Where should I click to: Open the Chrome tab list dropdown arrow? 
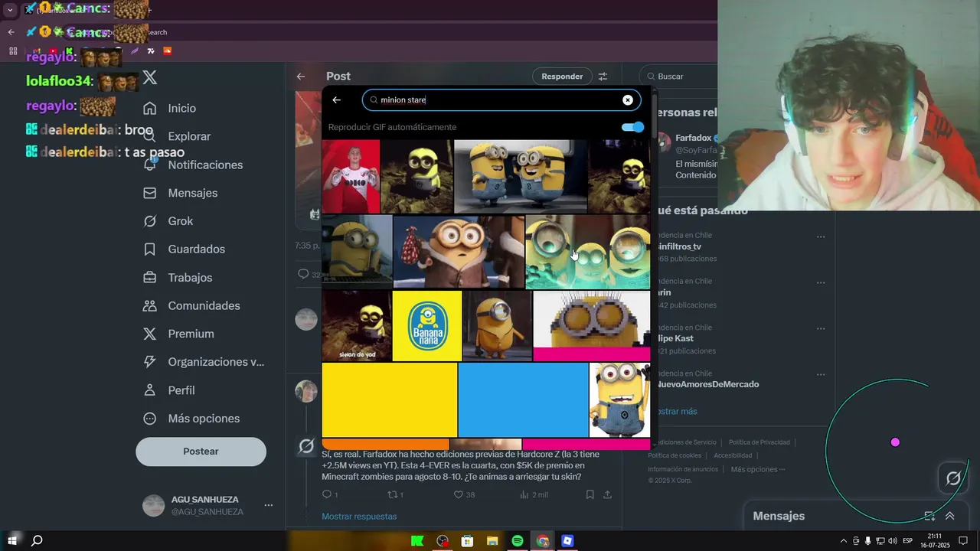coord(10,10)
